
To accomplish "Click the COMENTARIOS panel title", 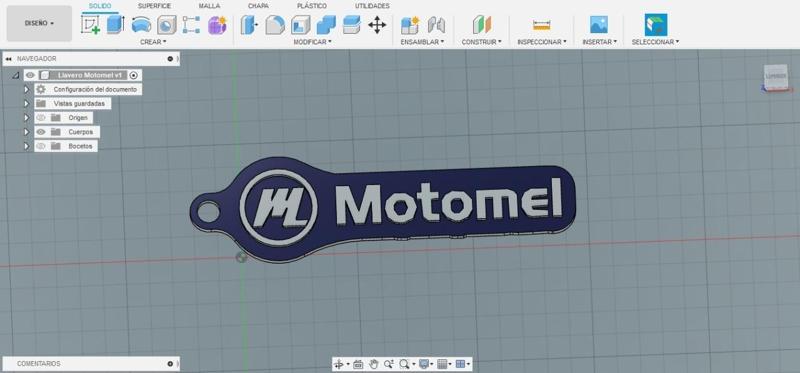I will click(39, 364).
